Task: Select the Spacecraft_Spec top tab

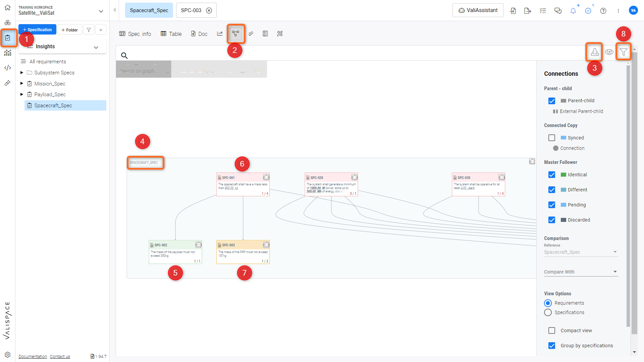Action: click(149, 10)
